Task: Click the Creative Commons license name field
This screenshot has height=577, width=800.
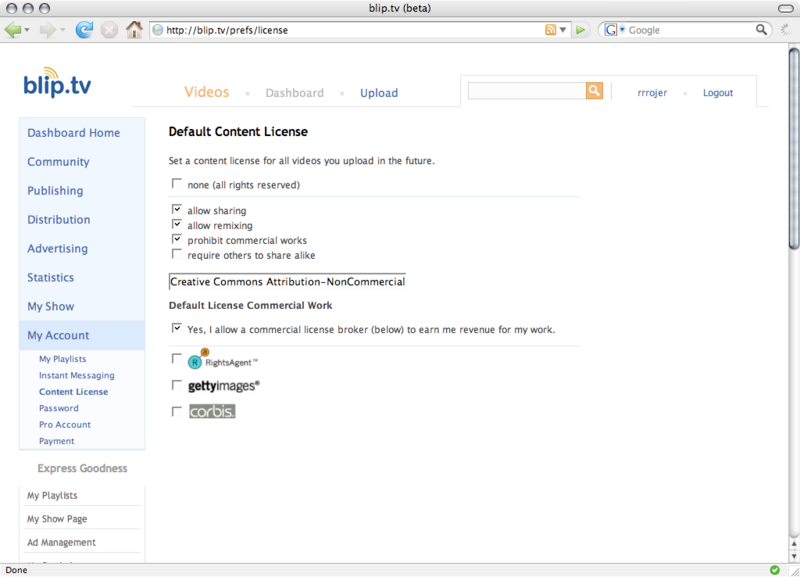Action: click(x=287, y=282)
